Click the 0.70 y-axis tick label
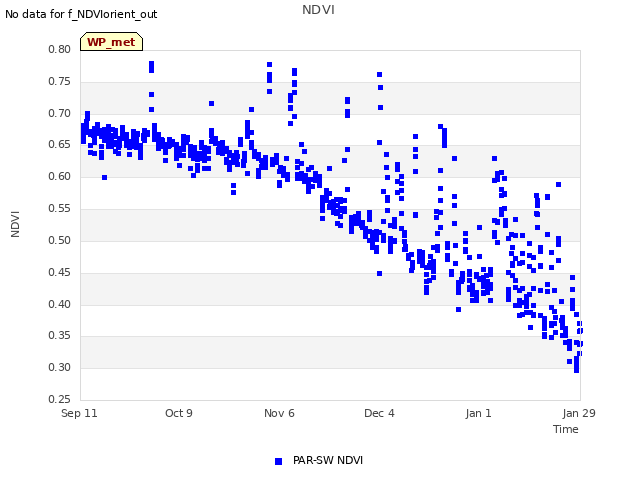 59,113
